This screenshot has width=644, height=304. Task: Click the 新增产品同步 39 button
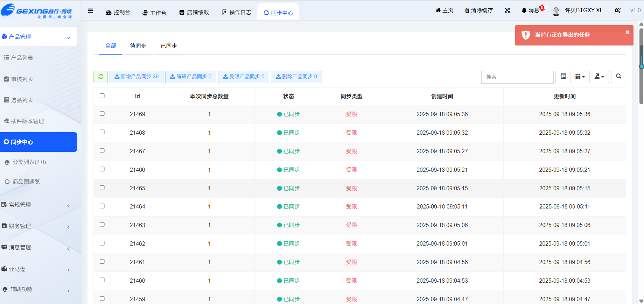136,77
